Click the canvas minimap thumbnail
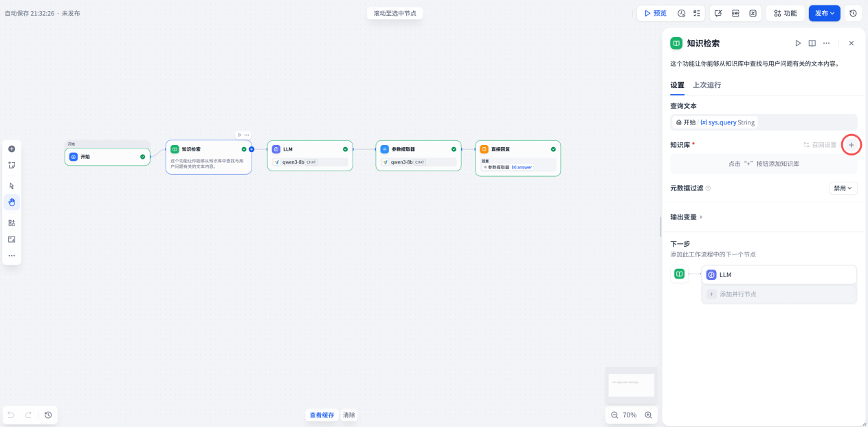The height and width of the screenshot is (427, 868). (632, 385)
